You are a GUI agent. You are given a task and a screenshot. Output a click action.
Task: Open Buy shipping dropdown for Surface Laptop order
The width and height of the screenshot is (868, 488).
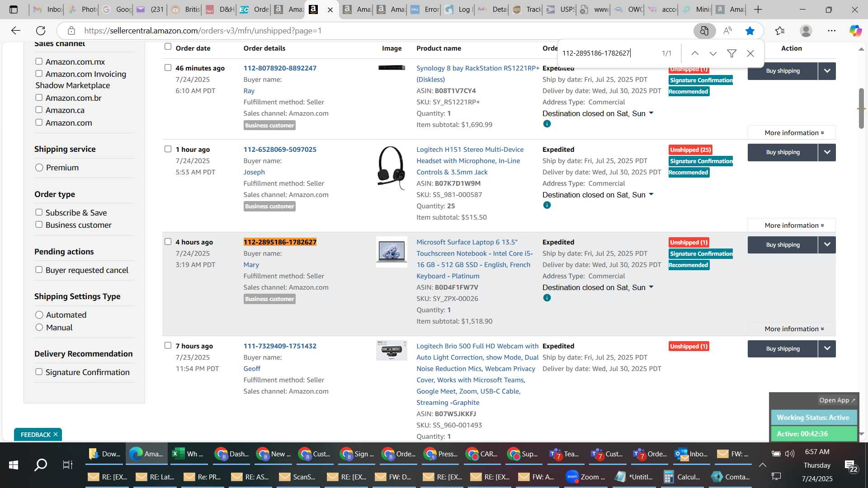(827, 245)
